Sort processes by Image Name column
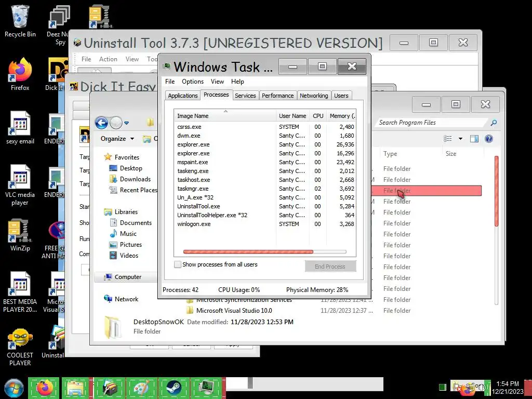Screen dimensions: 532x399 225,116
